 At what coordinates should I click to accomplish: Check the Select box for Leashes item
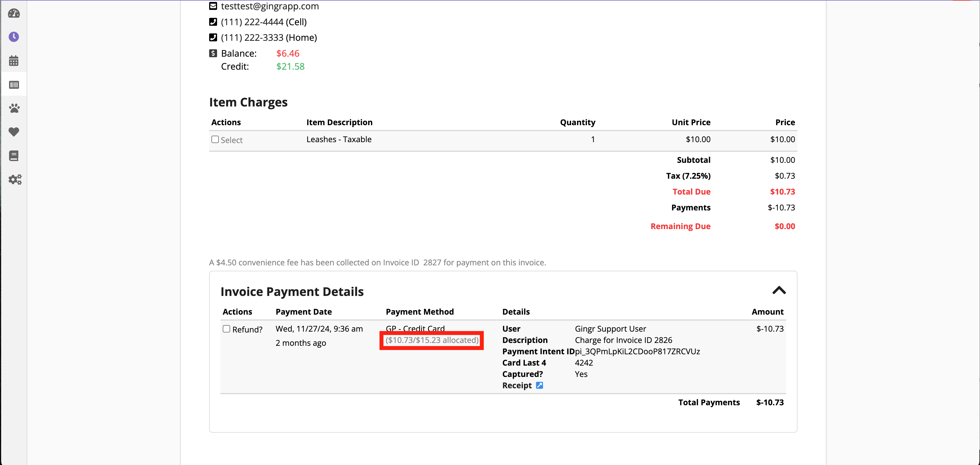tap(215, 140)
